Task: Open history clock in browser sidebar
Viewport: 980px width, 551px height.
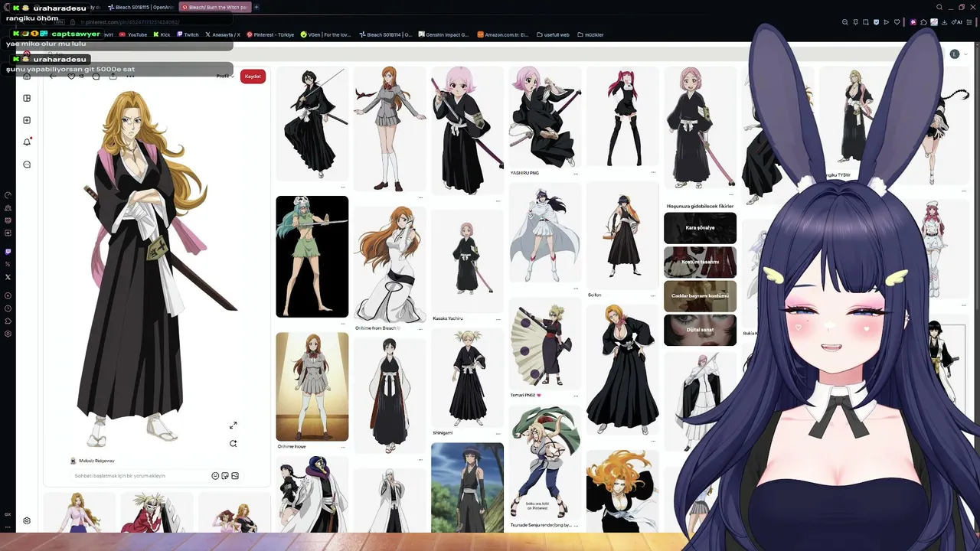Action: [x=8, y=308]
